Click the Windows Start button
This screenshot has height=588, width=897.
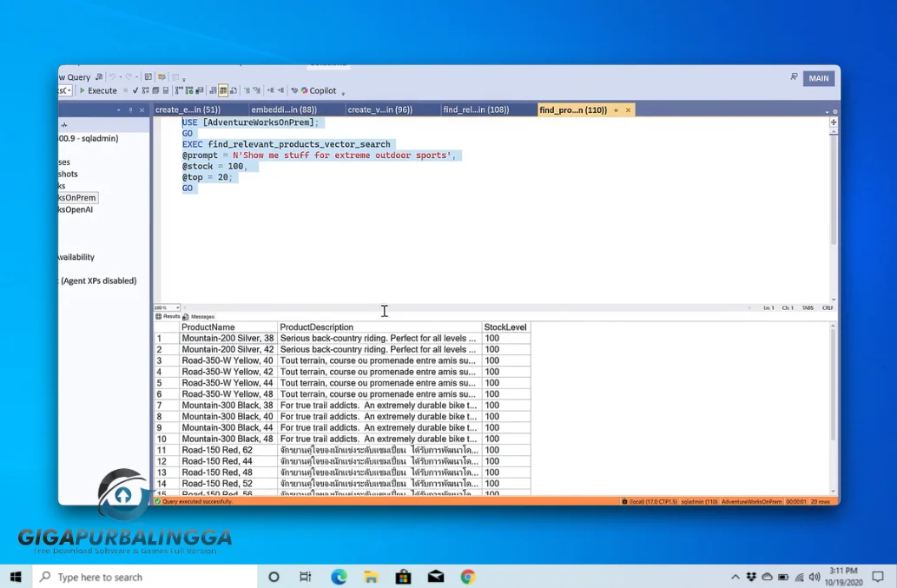coord(16,577)
